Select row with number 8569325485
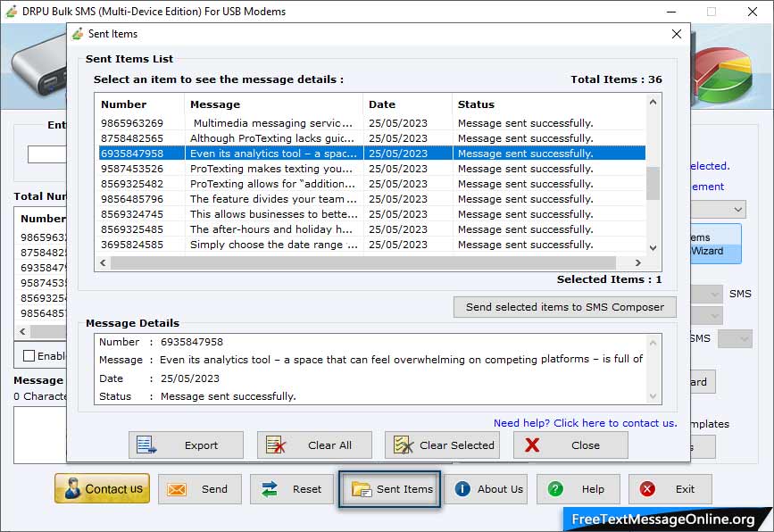This screenshot has width=774, height=532. 371,229
